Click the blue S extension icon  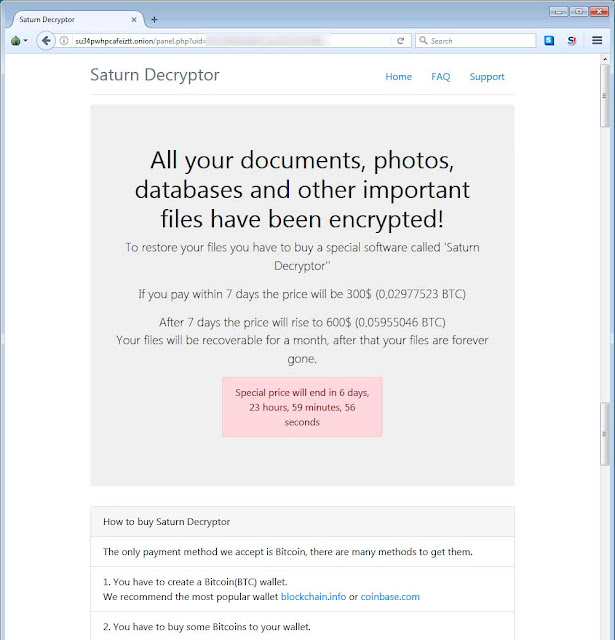tap(549, 40)
